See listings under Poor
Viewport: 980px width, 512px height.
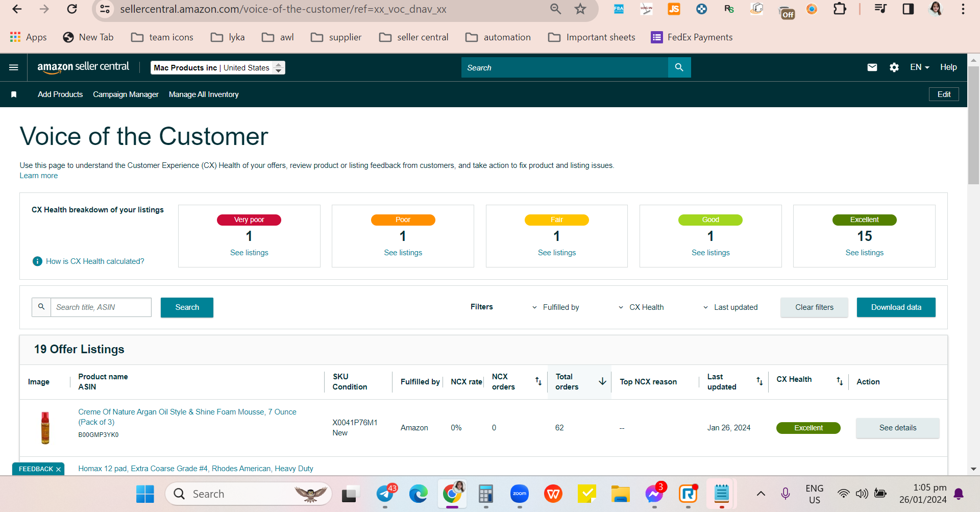point(403,253)
